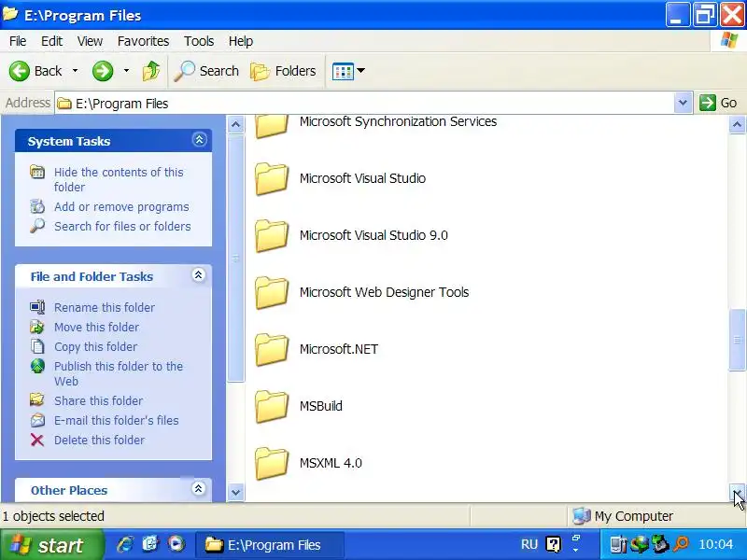Click E-mail this folder's files
This screenshot has width=747, height=560.
click(x=116, y=421)
